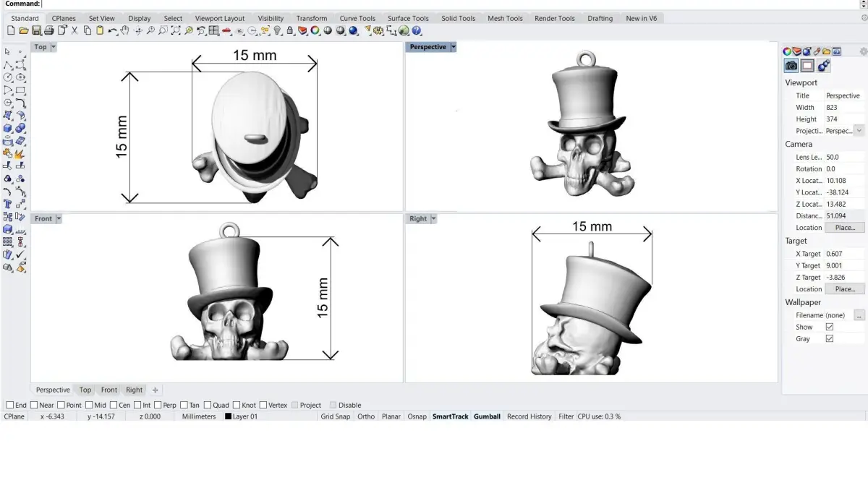868x488 pixels.
Task: Click the Cut scissors icon
Action: pos(75,30)
